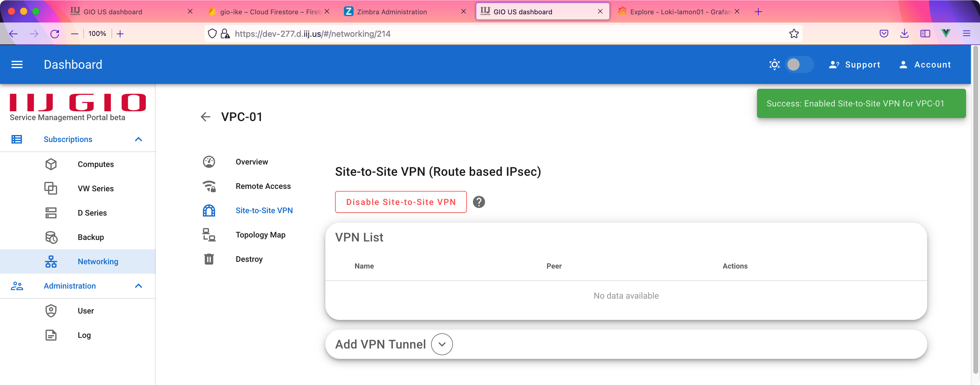Open the Backup database icon

click(51, 237)
